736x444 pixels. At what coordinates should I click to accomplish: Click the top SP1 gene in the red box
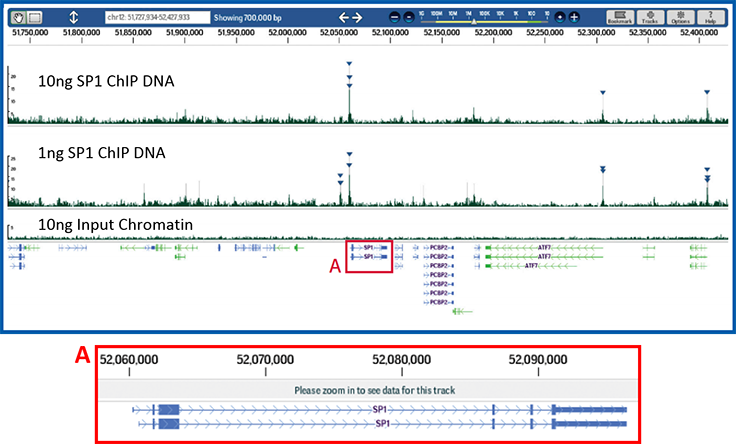(x=368, y=246)
